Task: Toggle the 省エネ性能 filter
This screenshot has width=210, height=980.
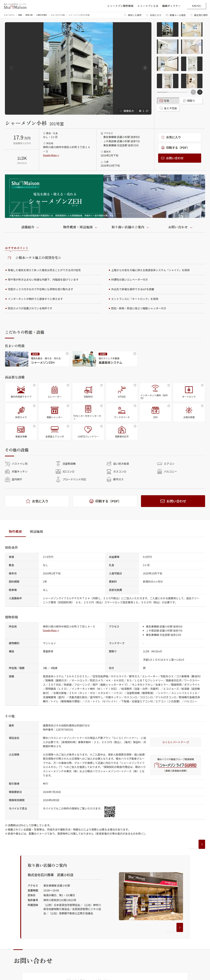Action: [168, 108]
